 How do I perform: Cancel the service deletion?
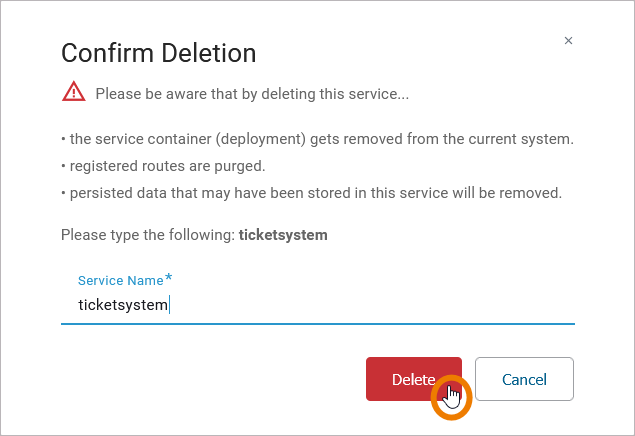point(524,379)
